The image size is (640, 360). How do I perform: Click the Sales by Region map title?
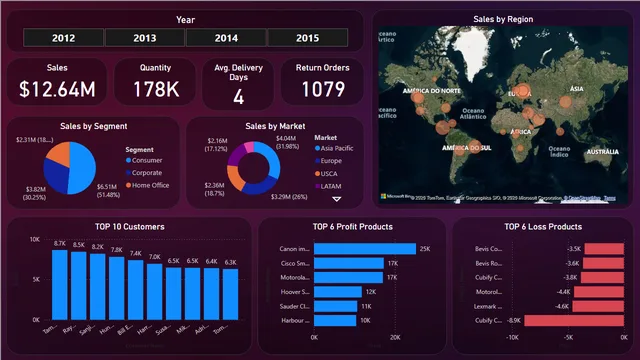tap(503, 19)
